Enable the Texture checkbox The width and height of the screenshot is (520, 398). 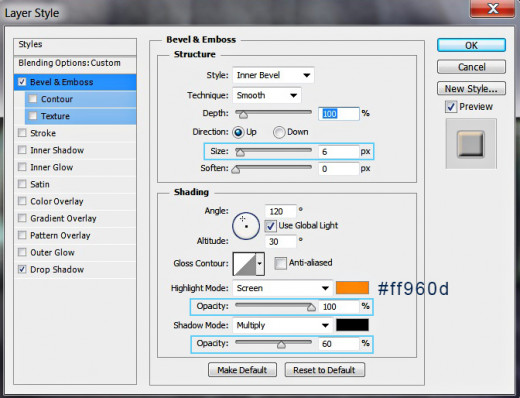tap(33, 116)
